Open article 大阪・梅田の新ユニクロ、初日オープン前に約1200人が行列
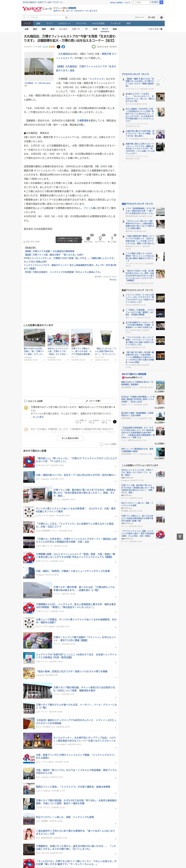Screen dimensions: 186x868 76,475
